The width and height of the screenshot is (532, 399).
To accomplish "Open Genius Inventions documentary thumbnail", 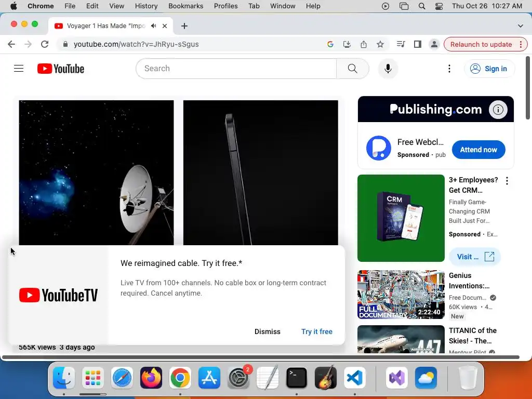I will click(x=401, y=295).
